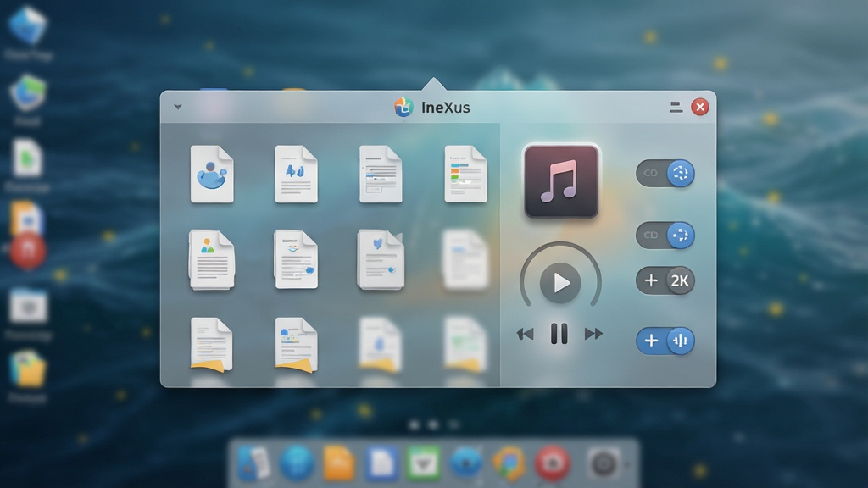Toggle the first CD switch
Image resolution: width=868 pixels, height=488 pixels.
coord(665,173)
